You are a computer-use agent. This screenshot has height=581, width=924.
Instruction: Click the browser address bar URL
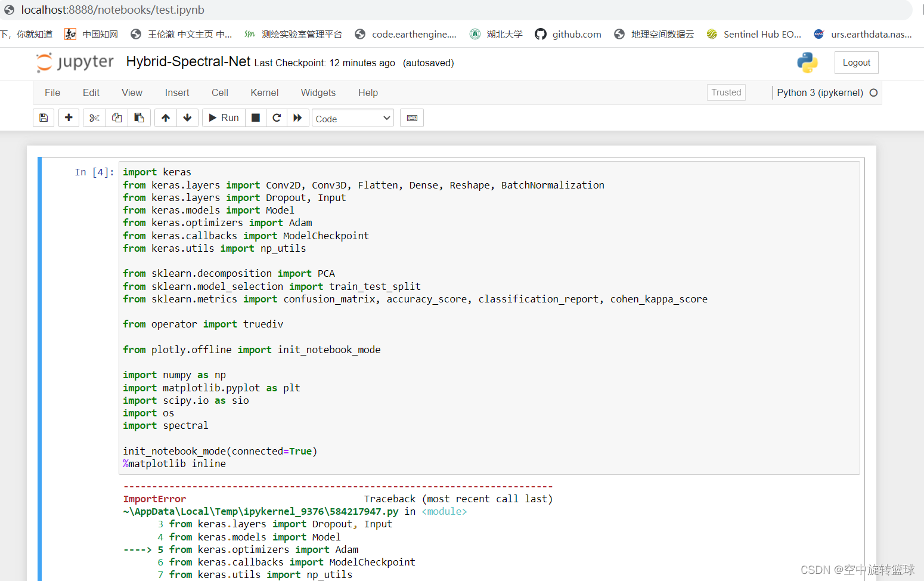[113, 10]
